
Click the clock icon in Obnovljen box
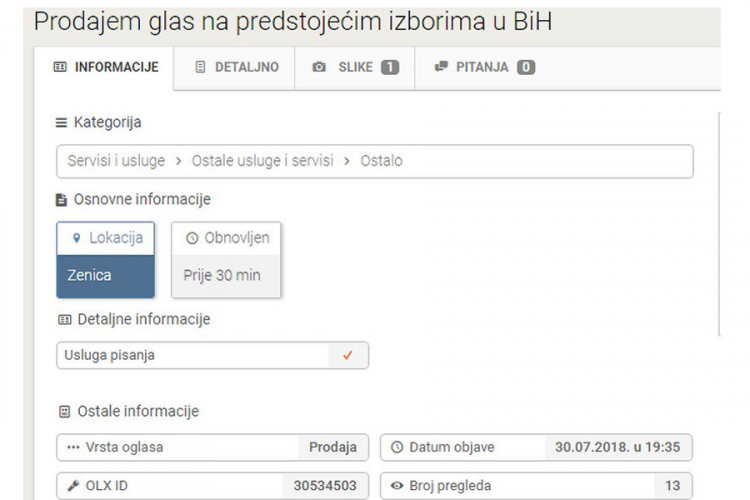point(192,238)
